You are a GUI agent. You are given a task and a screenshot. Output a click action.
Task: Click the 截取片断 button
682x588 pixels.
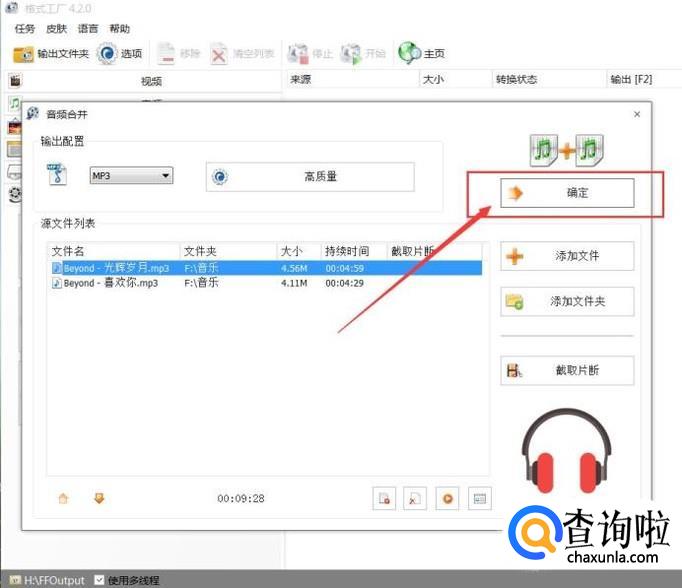(x=567, y=371)
